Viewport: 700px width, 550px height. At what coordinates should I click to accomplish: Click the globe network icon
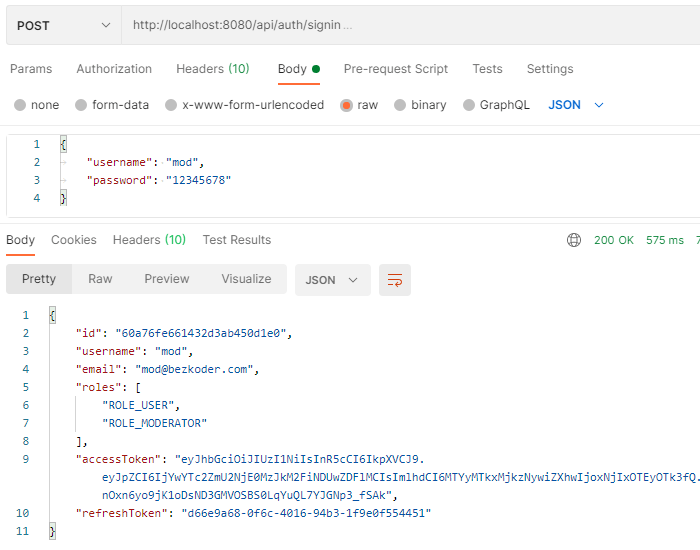tap(574, 240)
